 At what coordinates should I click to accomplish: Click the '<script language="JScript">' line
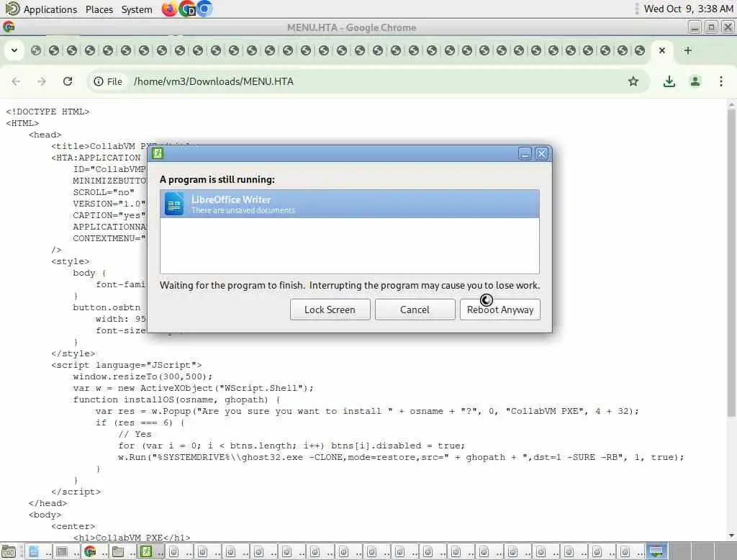tap(127, 365)
